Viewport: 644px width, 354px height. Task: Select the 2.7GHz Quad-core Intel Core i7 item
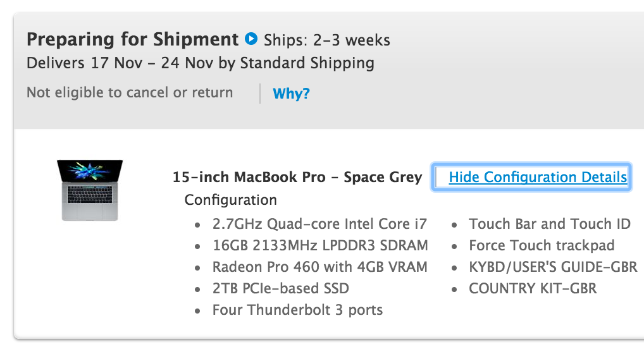[319, 224]
